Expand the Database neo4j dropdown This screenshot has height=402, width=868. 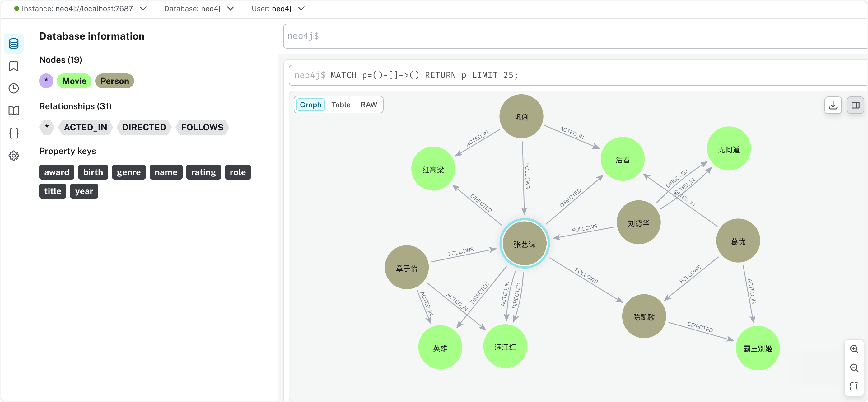tap(231, 8)
